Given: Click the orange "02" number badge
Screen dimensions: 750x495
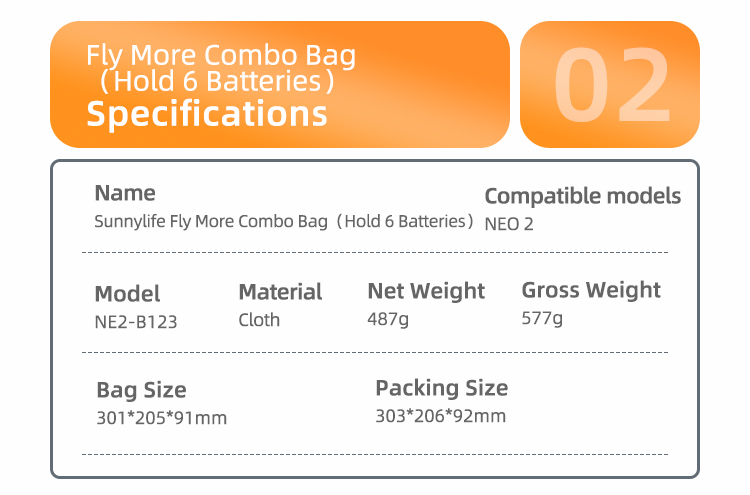Looking at the screenshot, I should coord(612,86).
